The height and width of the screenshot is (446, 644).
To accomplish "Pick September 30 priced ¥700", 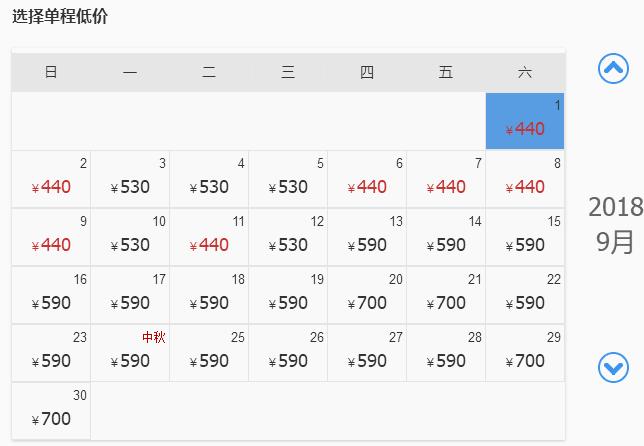I will tap(51, 411).
